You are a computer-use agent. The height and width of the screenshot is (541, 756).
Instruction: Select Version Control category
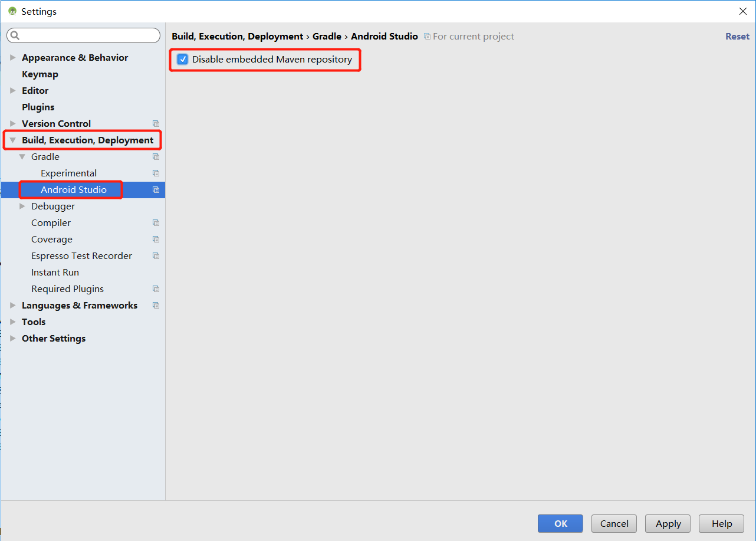point(57,124)
